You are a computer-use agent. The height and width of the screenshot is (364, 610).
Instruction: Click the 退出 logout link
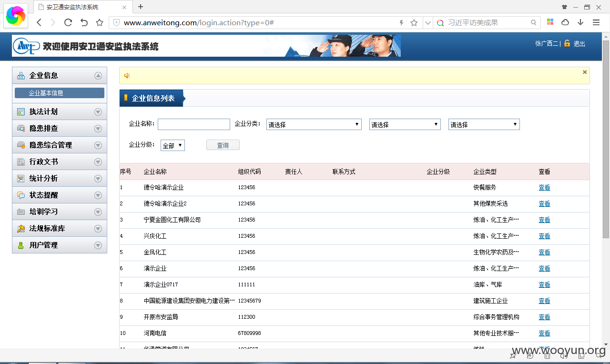tap(579, 44)
